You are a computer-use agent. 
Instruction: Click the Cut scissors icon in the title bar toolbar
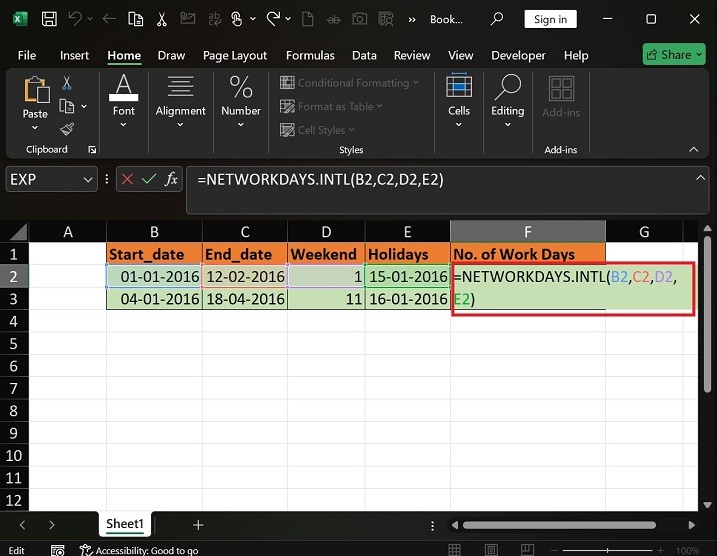[x=161, y=19]
